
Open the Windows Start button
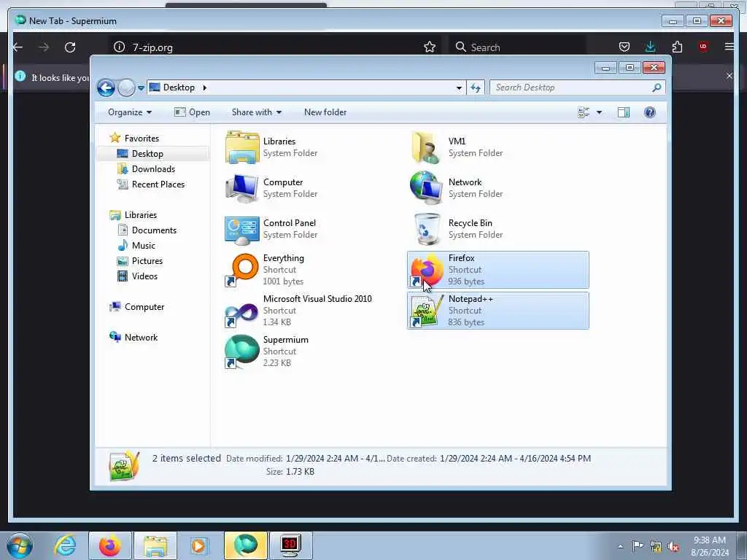coord(20,545)
